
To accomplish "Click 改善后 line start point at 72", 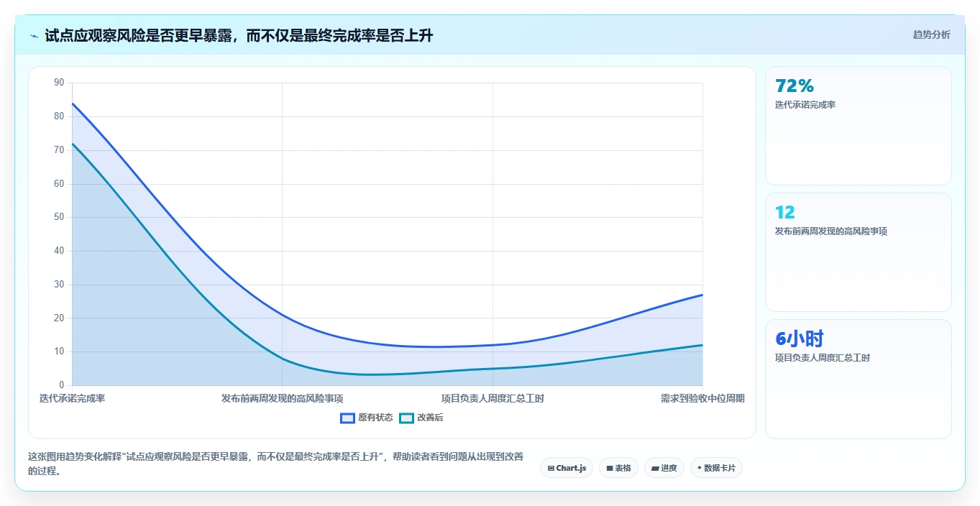I will tap(72, 144).
